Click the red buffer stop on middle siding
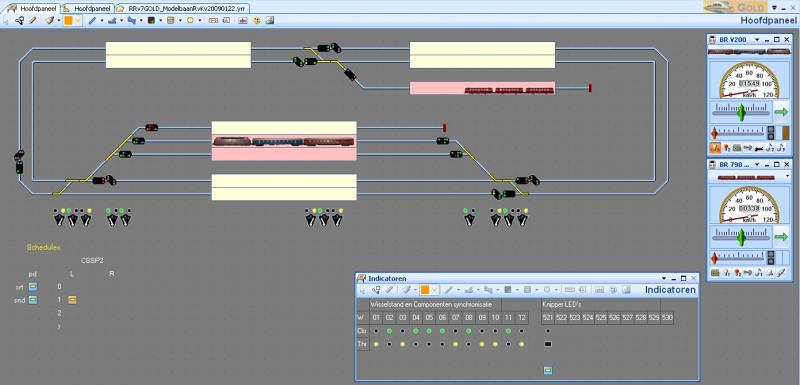The width and height of the screenshot is (800, 385). 444,127
